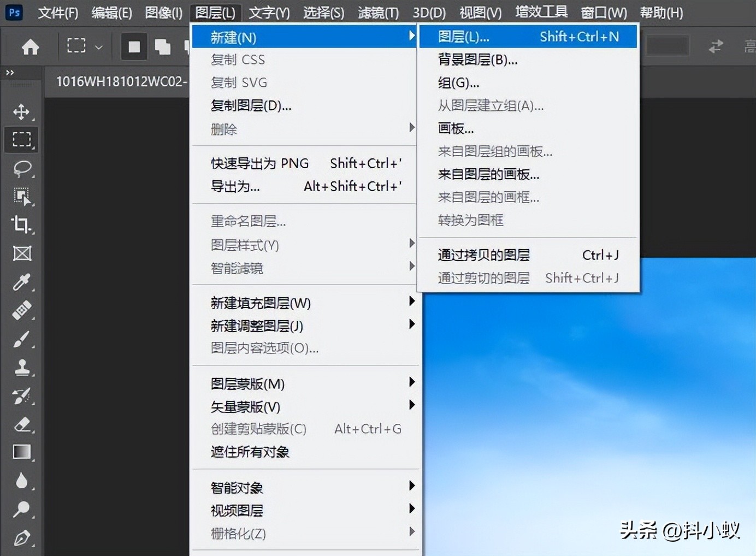
Task: Choose 快速导出为 PNG menu item
Action: pyautogui.click(x=304, y=163)
